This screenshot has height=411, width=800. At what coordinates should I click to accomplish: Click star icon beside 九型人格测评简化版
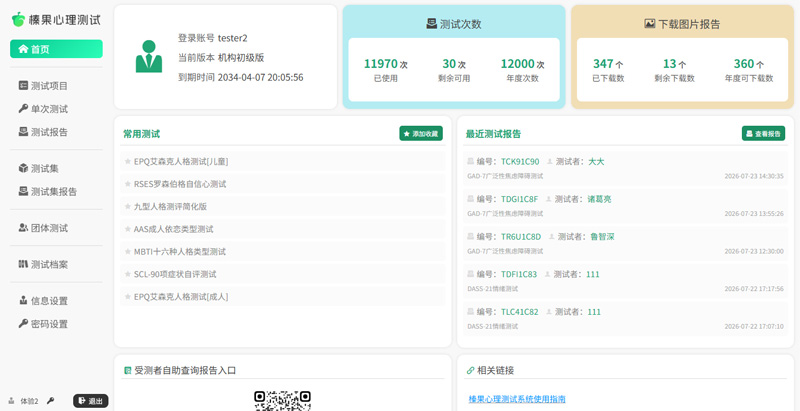point(128,207)
